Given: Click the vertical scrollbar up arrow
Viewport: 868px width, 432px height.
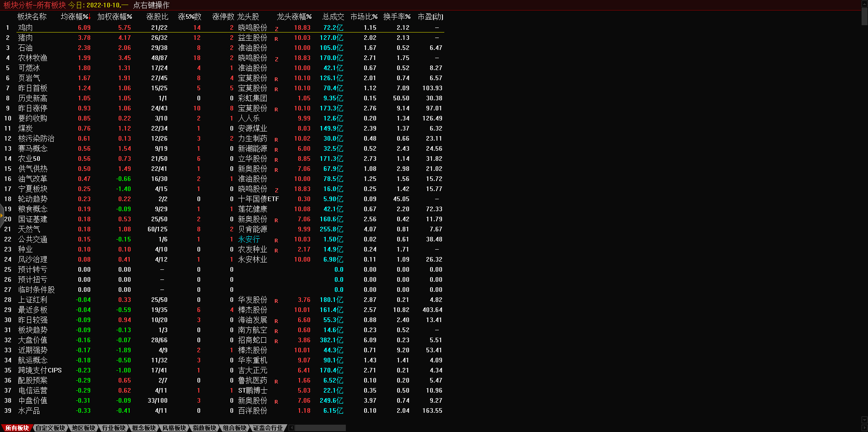Looking at the screenshot, I should pyautogui.click(x=864, y=4).
